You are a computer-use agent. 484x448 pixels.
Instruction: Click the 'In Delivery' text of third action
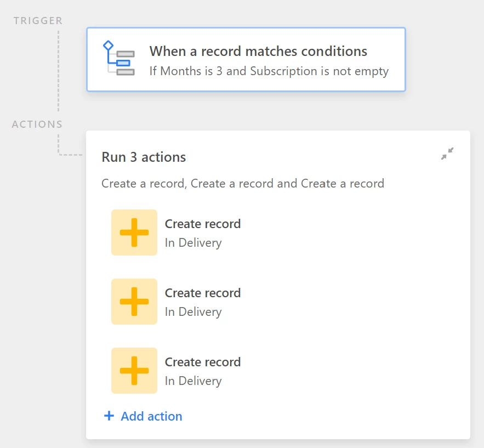click(193, 381)
